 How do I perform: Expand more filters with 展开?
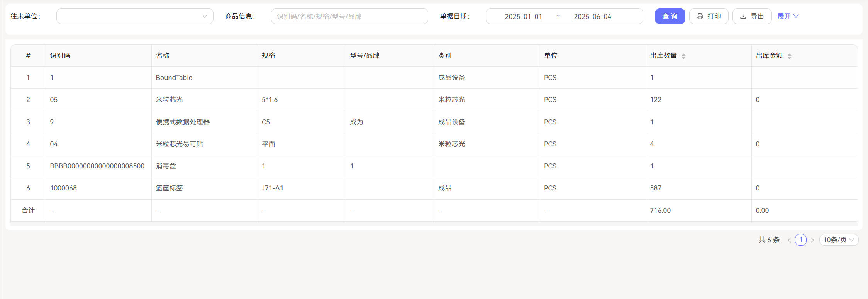(788, 16)
